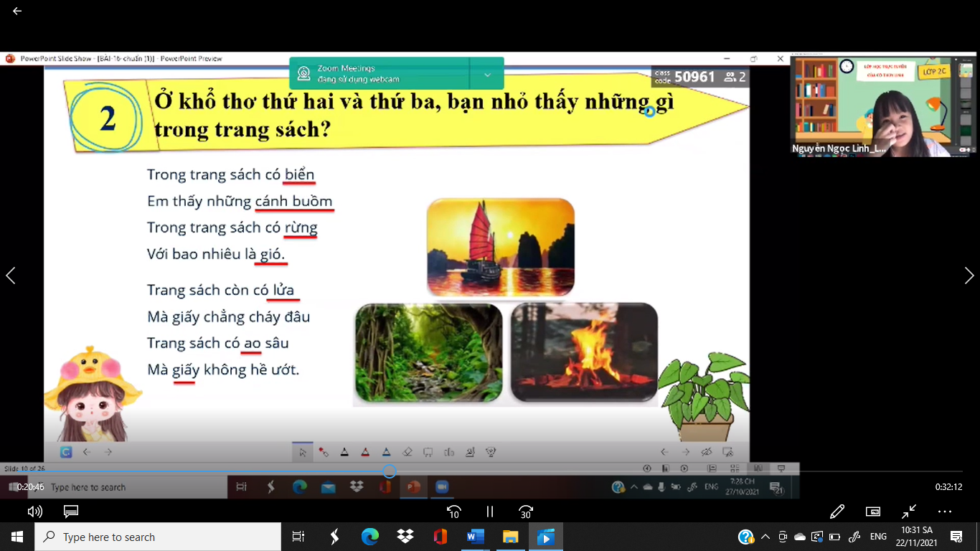Skip back 10 seconds
Image resolution: width=980 pixels, height=551 pixels.
(x=453, y=512)
